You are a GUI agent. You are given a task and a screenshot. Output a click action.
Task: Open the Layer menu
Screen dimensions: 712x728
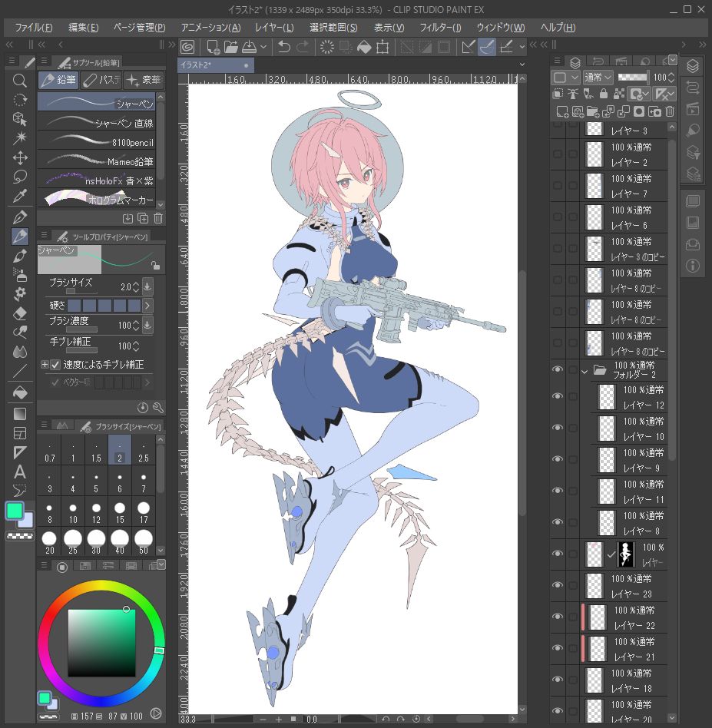coord(274,28)
